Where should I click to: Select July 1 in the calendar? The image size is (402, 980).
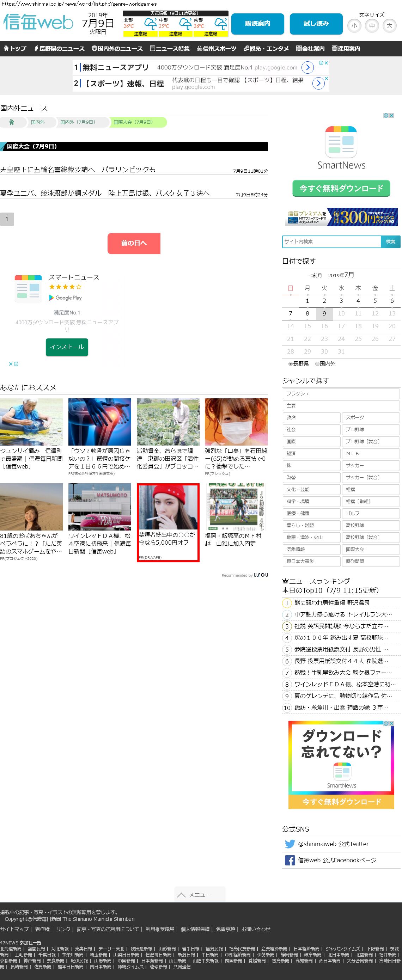(x=307, y=301)
